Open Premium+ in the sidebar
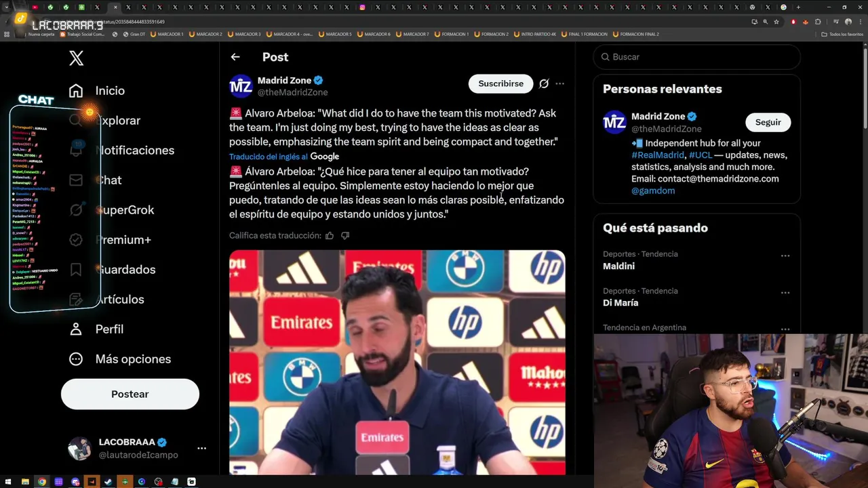The width and height of the screenshot is (868, 488). (111, 240)
